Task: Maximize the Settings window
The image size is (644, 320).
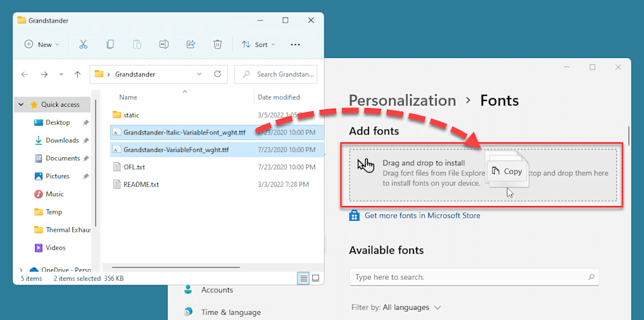Action: pos(592,68)
